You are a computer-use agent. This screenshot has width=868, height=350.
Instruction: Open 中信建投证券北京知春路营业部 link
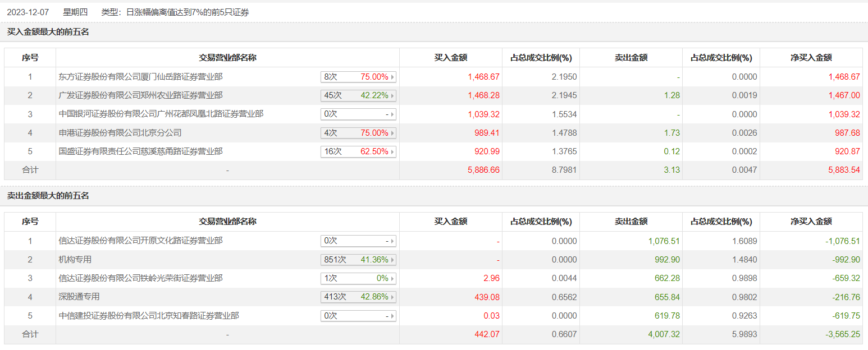[149, 316]
